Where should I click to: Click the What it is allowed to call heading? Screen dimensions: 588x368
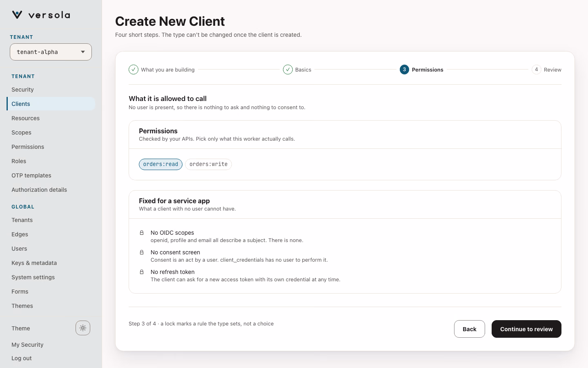168,99
